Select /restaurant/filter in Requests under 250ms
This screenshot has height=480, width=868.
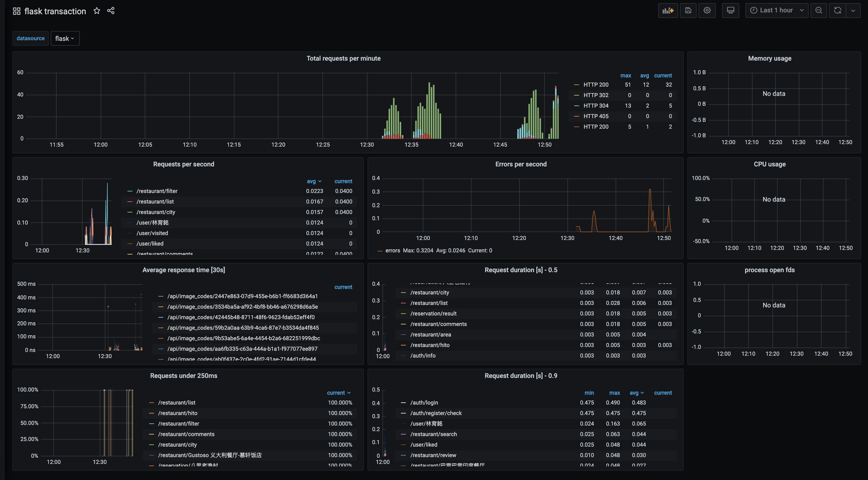pyautogui.click(x=178, y=424)
